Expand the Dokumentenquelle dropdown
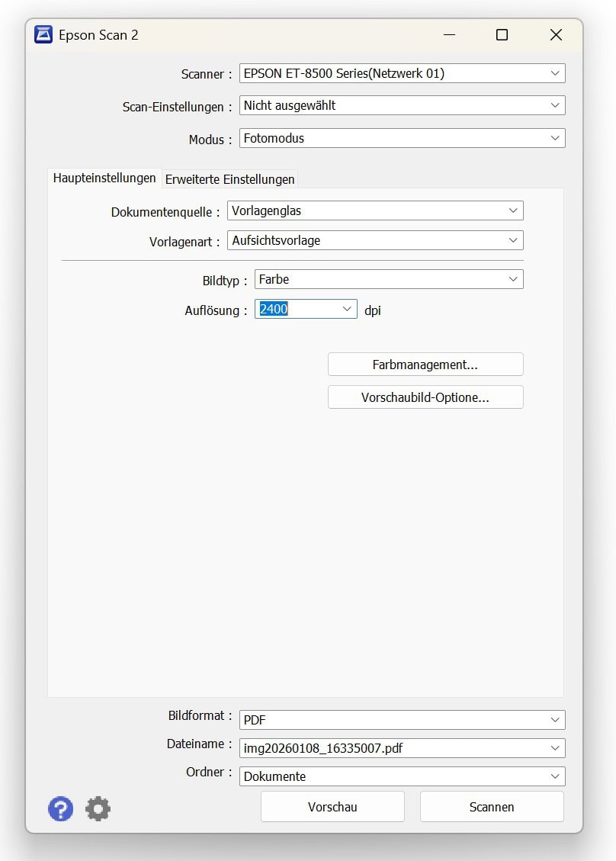616x861 pixels. click(x=512, y=211)
